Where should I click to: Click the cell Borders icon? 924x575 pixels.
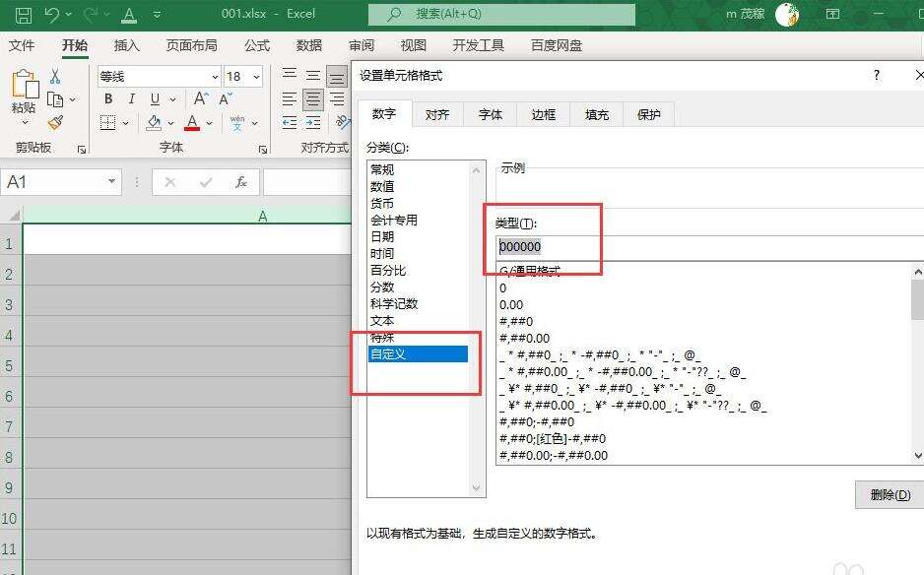click(x=108, y=123)
